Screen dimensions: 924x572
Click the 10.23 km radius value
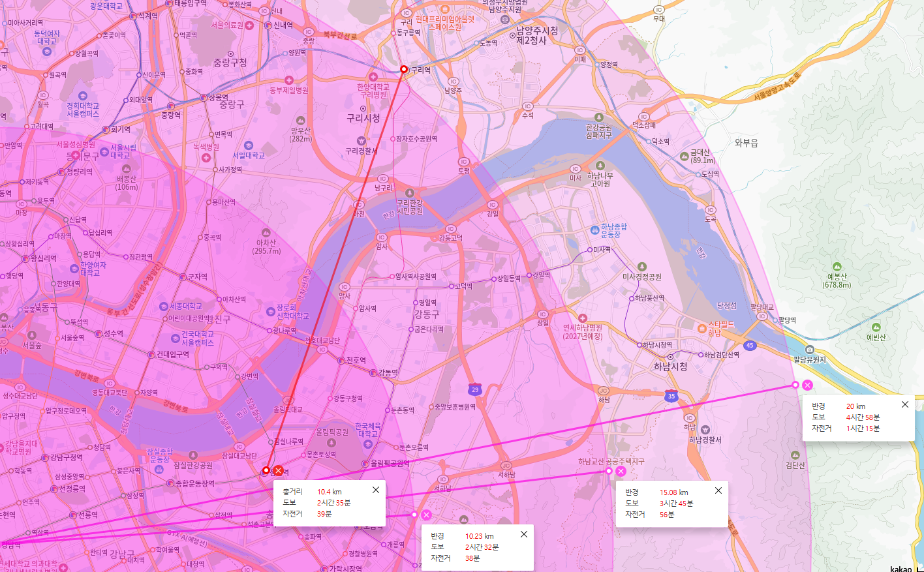coord(480,536)
